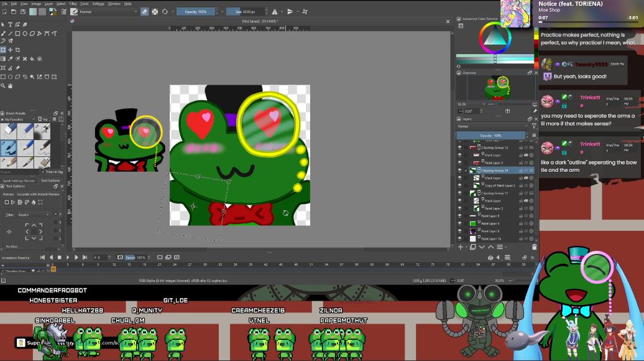The width and height of the screenshot is (644, 361).
Task: Delete layer using the trash icon
Action: (x=534, y=247)
